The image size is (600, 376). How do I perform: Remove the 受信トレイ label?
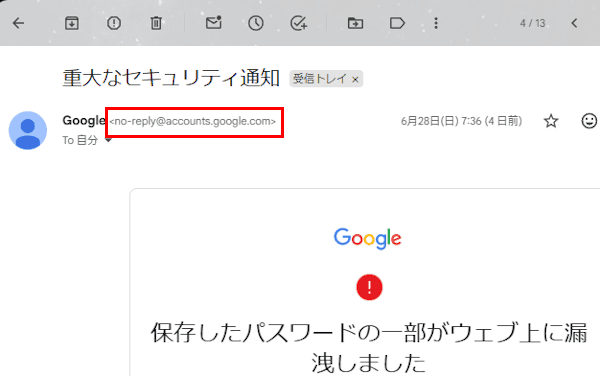coord(355,80)
